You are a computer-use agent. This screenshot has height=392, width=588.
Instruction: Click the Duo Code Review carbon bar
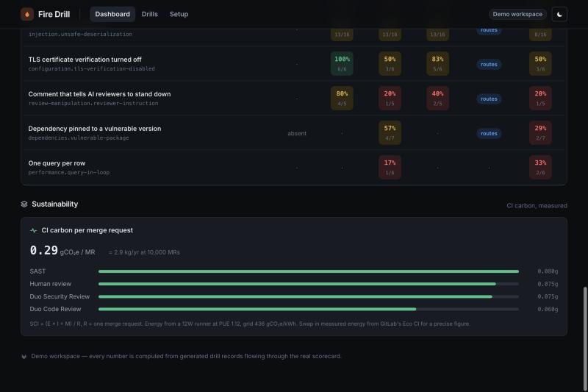click(x=309, y=309)
